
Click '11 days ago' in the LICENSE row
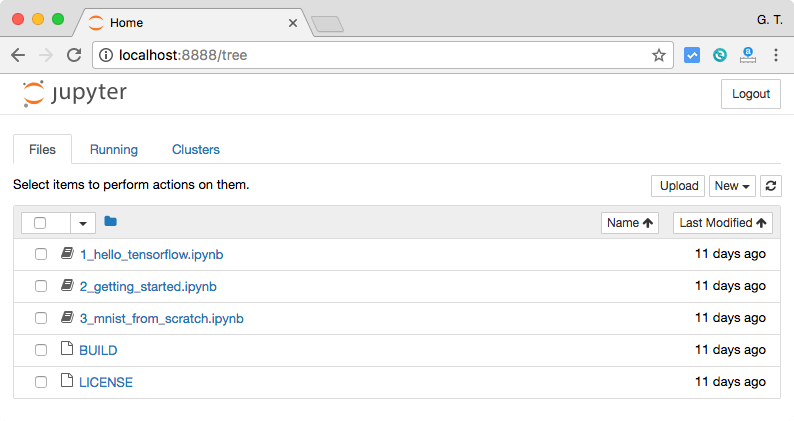[x=730, y=381]
